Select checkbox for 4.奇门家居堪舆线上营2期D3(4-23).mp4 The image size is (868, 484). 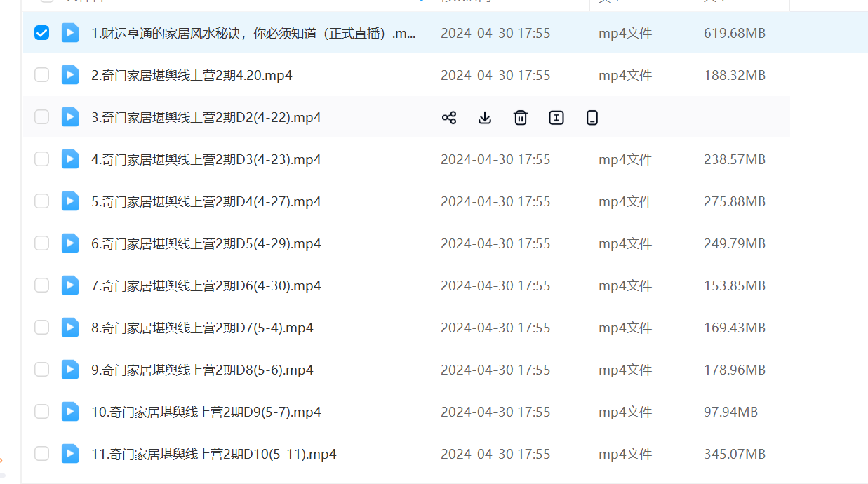click(x=42, y=159)
